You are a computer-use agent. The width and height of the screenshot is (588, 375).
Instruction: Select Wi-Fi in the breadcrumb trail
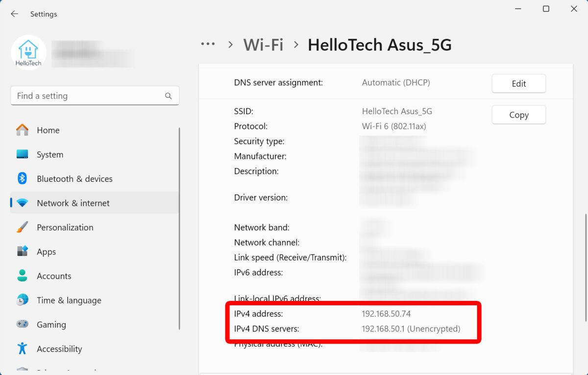click(263, 44)
